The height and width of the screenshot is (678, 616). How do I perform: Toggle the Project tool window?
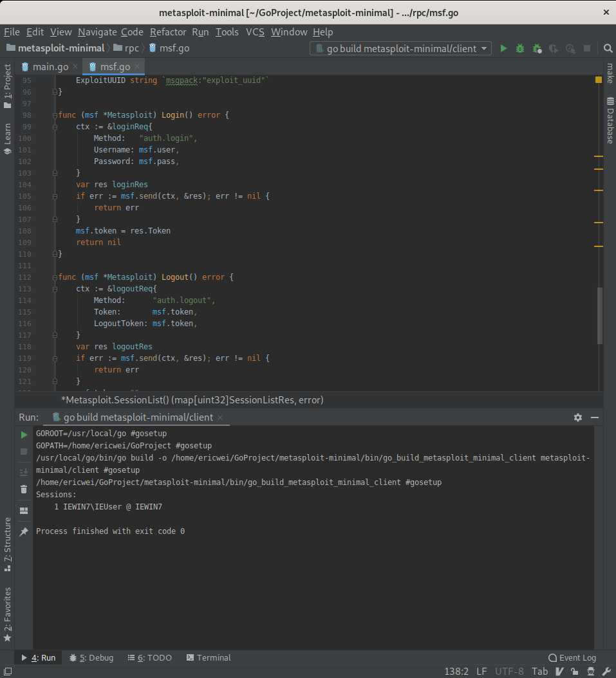coord(7,86)
